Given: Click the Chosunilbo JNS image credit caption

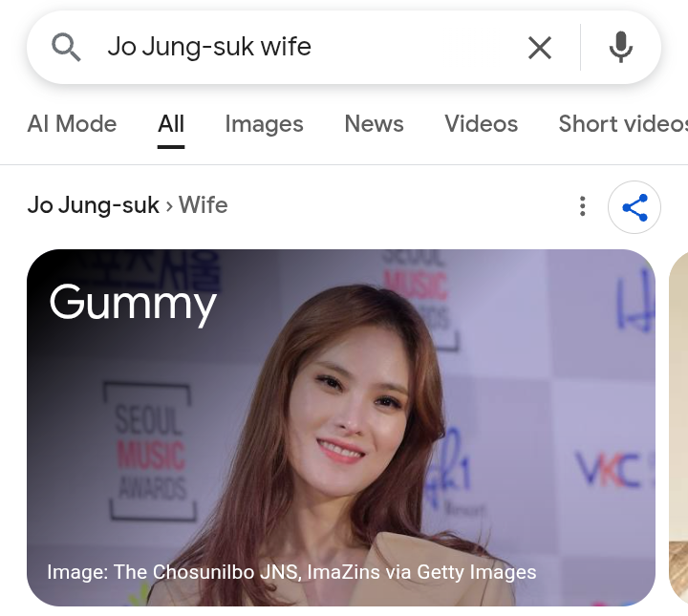Looking at the screenshot, I should tap(291, 572).
